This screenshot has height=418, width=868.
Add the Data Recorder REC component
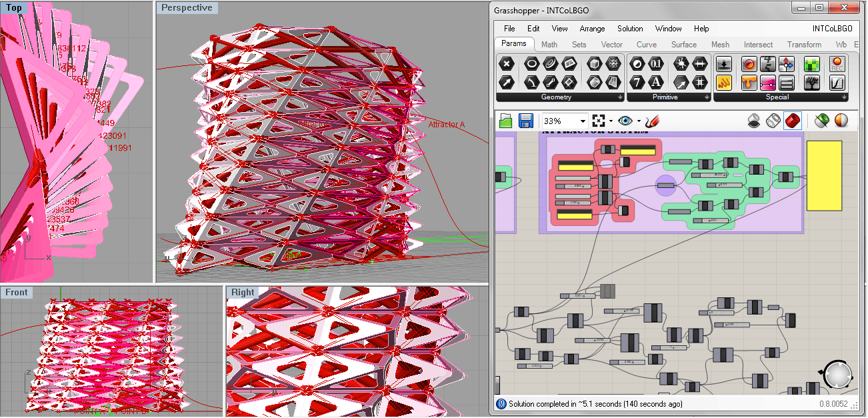pos(837,64)
